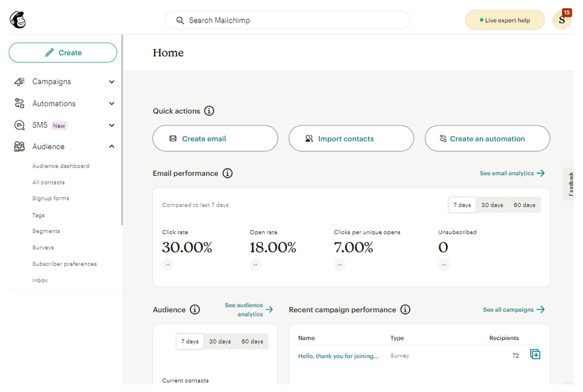Click the sidebar scrollbar
This screenshot has width=583, height=392.
click(x=121, y=130)
